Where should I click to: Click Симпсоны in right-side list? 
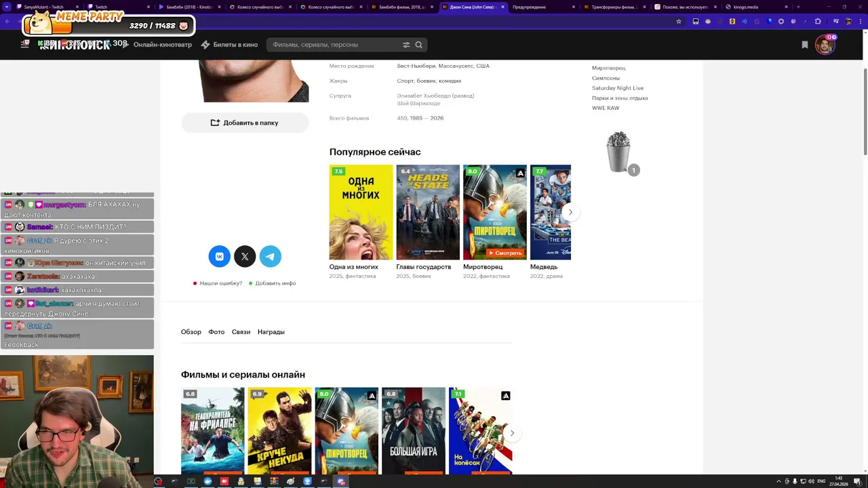pos(606,78)
